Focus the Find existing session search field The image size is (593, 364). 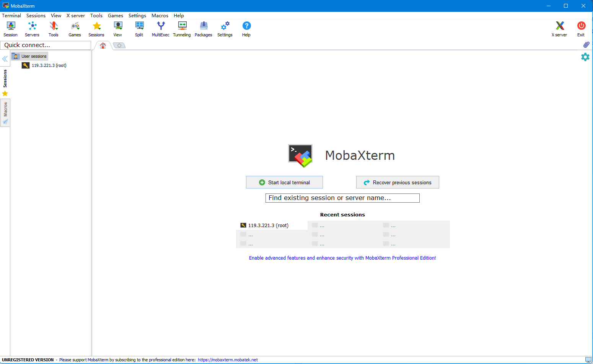[x=342, y=198]
